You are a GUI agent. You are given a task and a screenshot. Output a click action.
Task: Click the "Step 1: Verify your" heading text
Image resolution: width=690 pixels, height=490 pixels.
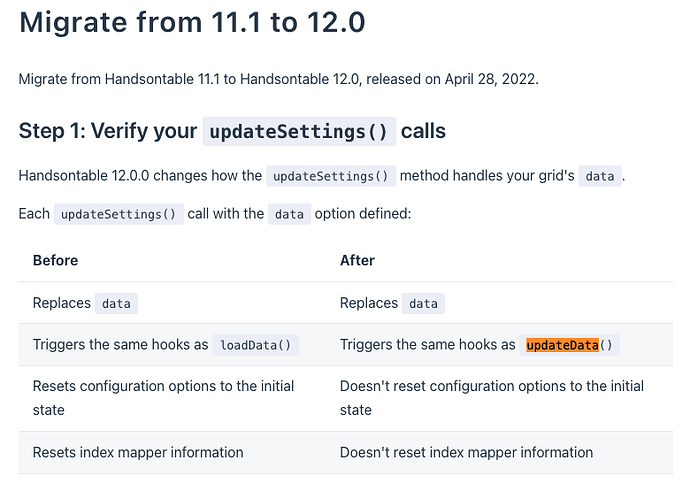pos(108,131)
